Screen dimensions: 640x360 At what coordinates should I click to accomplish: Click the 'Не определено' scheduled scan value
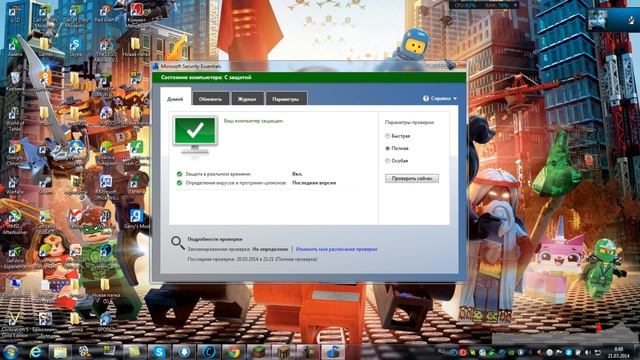pyautogui.click(x=270, y=249)
